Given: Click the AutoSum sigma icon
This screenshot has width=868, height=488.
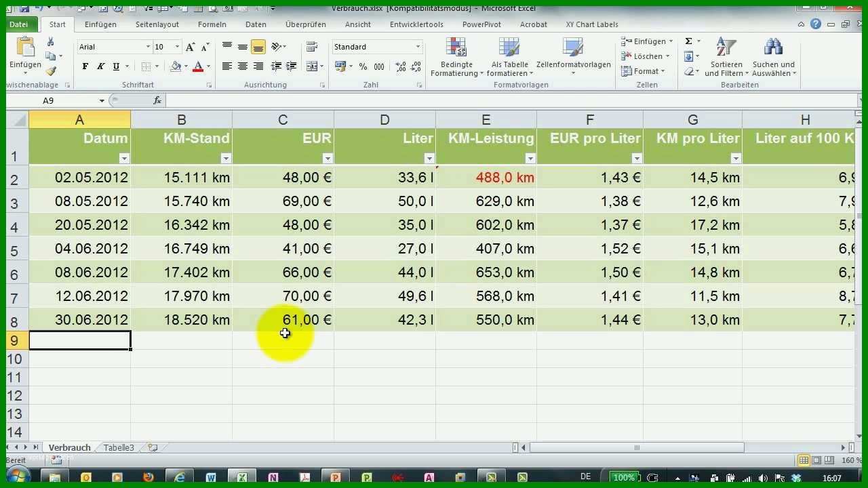Looking at the screenshot, I should click(x=689, y=41).
